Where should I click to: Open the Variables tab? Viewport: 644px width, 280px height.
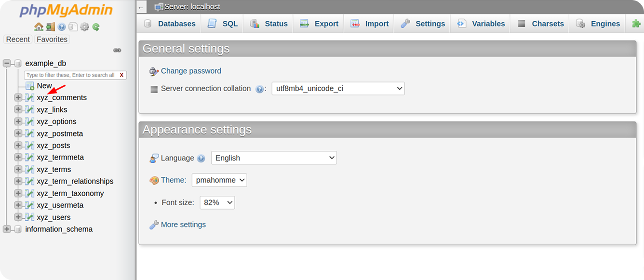coord(481,24)
